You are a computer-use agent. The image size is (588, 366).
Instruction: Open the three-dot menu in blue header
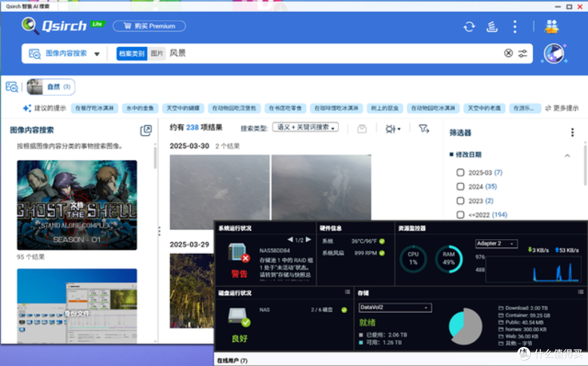point(515,27)
